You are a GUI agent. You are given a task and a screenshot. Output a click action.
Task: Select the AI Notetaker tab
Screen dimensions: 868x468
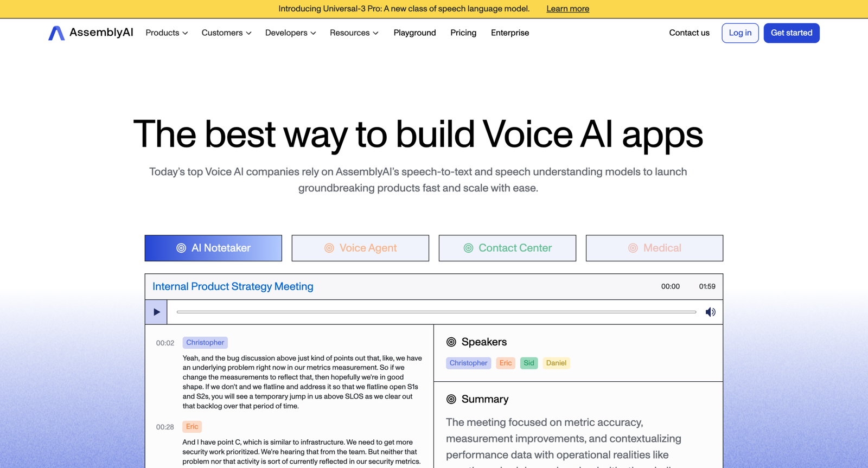213,248
